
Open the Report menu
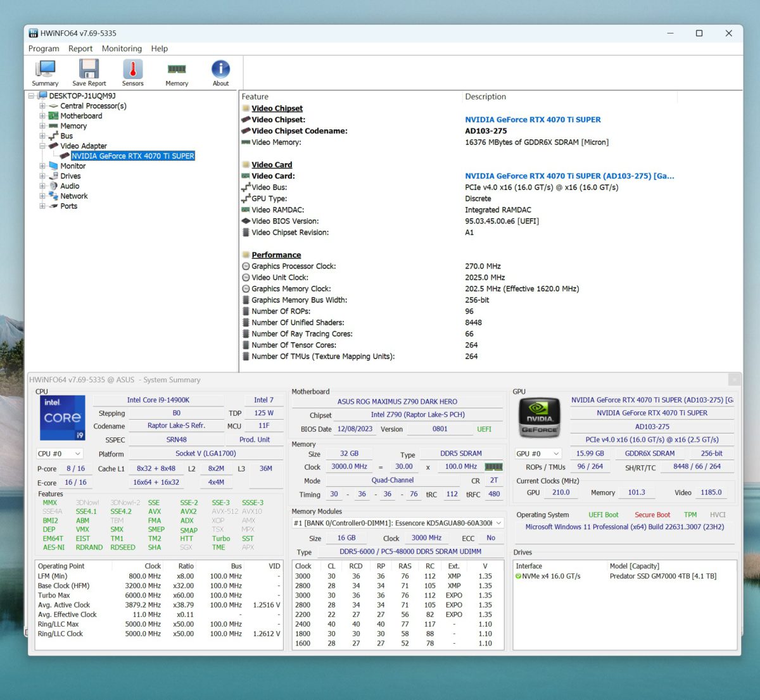coord(80,48)
